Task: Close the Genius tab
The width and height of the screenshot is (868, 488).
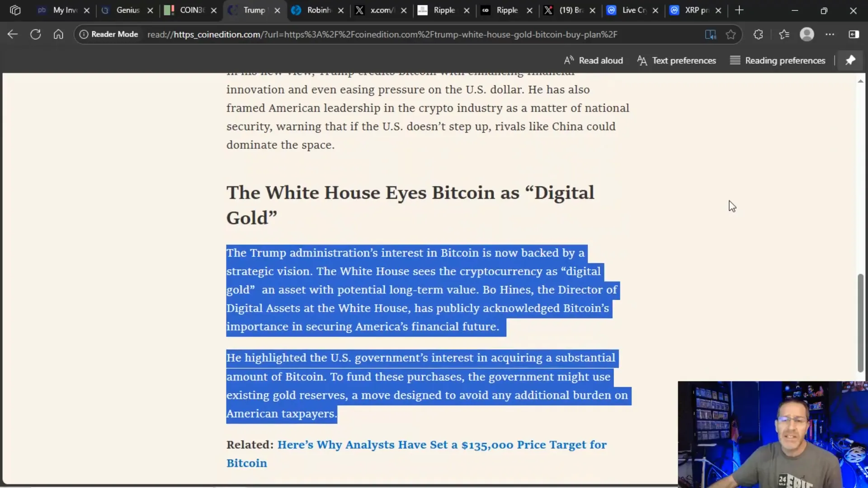Action: (x=151, y=10)
